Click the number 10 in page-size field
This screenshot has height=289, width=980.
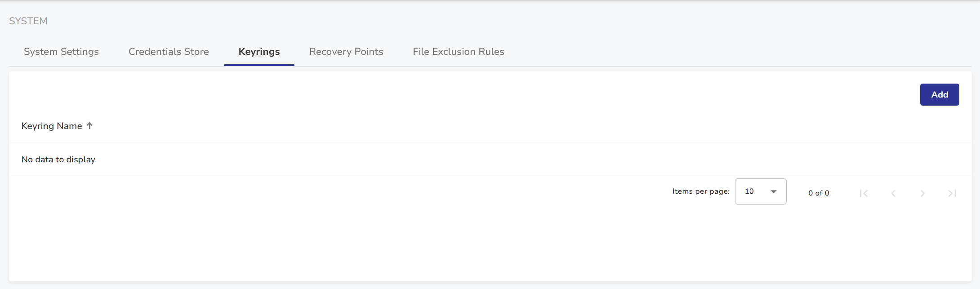tap(749, 191)
